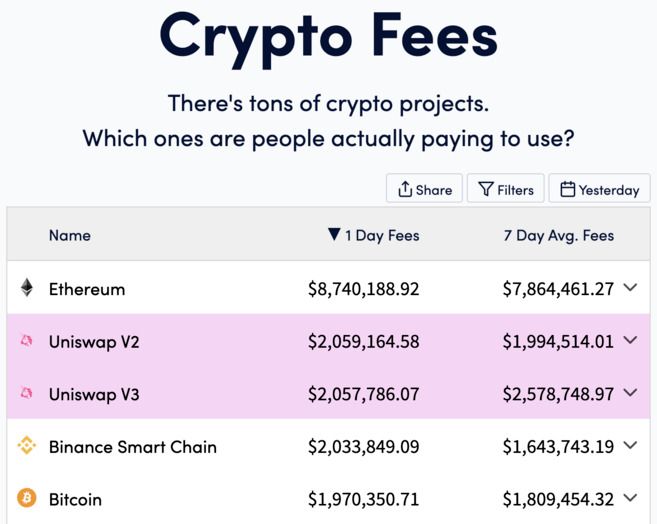The height and width of the screenshot is (524, 657).
Task: Click the calendar icon
Action: 567,189
